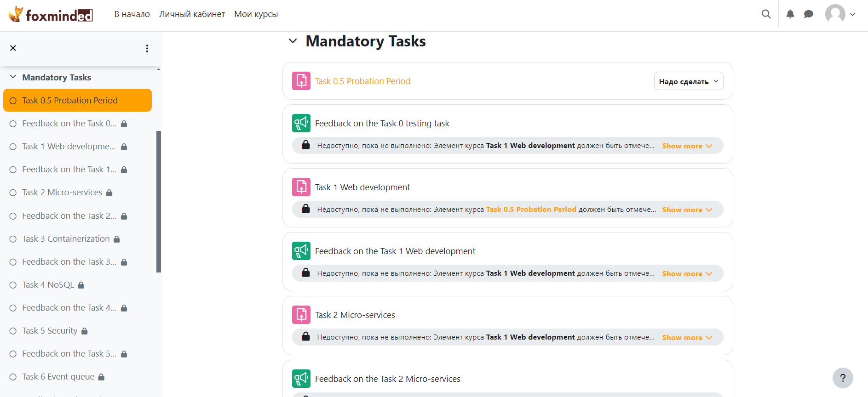Screen dimensions: 868x397
Task: Open the notifications bell
Action: click(790, 14)
